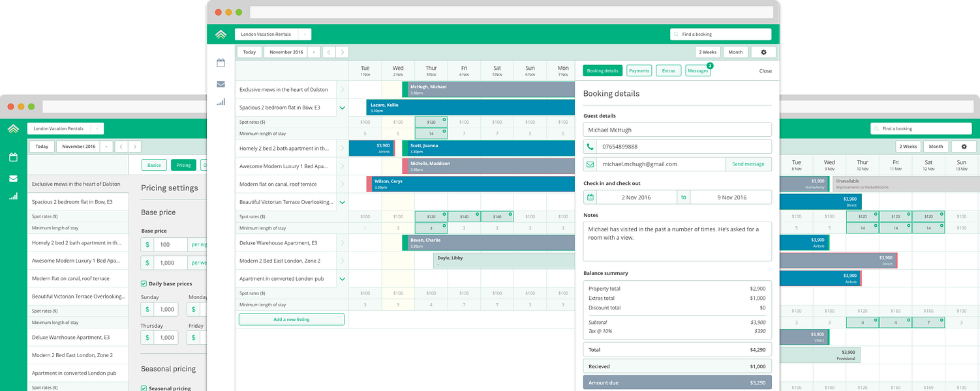Expand Homely 2 bed 2 bath apartment chevron
This screenshot has height=391, width=980.
point(342,149)
